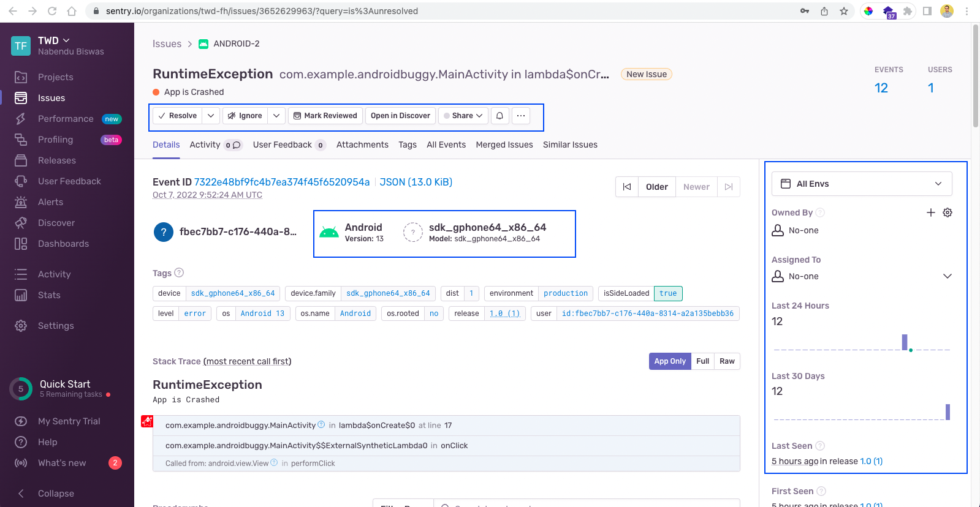Open the Help question mark icon

click(x=21, y=442)
